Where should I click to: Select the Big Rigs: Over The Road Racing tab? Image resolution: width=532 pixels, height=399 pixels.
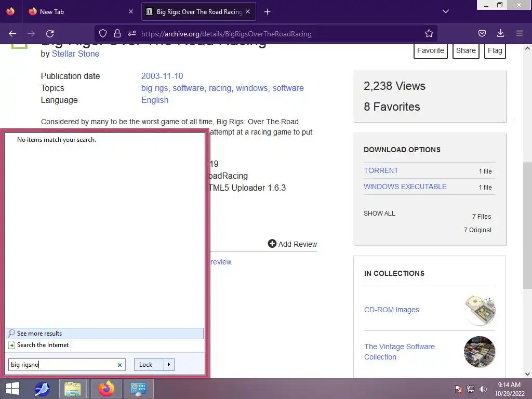pyautogui.click(x=198, y=11)
